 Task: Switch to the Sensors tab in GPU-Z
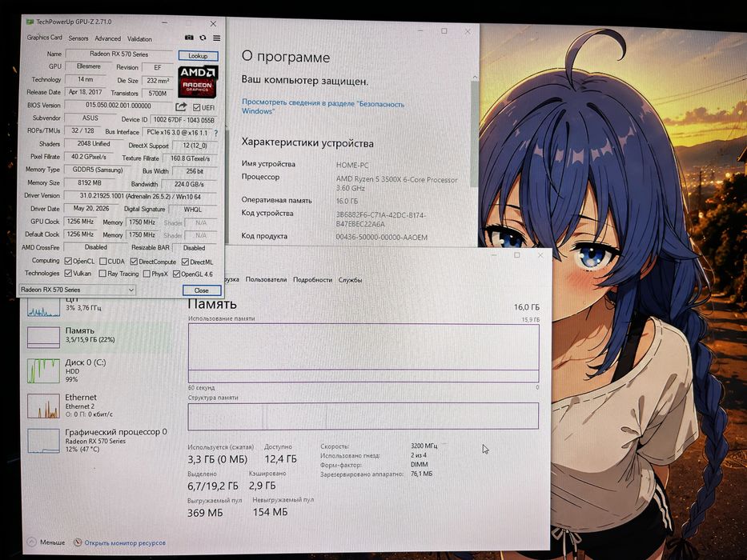pos(78,38)
